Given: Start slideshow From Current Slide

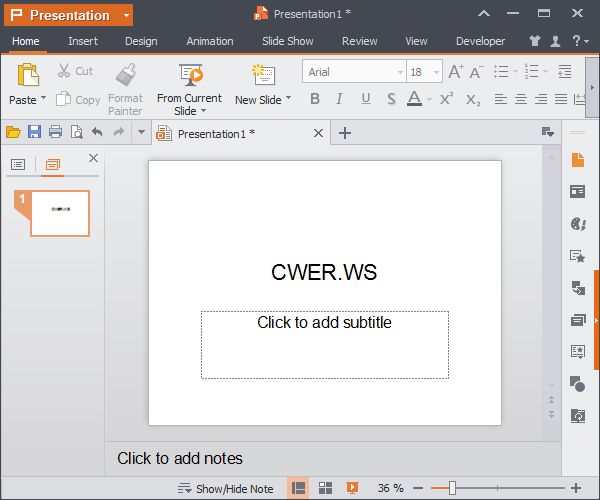Looking at the screenshot, I should pyautogui.click(x=190, y=76).
